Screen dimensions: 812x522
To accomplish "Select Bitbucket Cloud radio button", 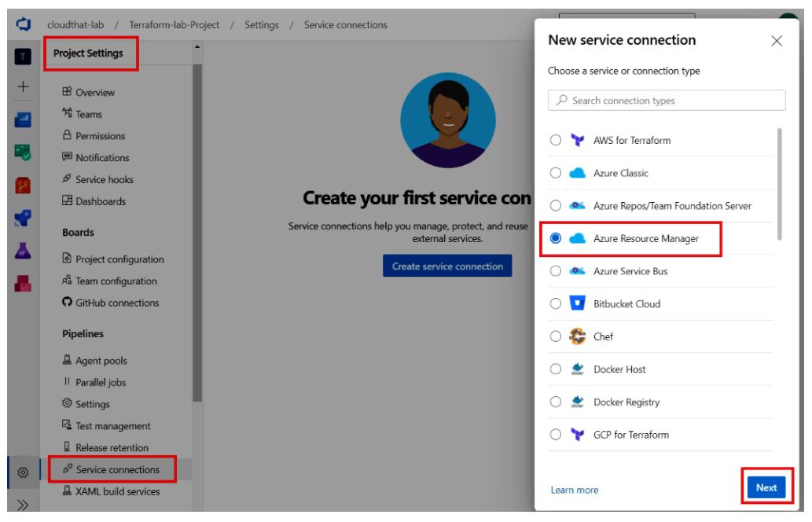I will point(555,303).
